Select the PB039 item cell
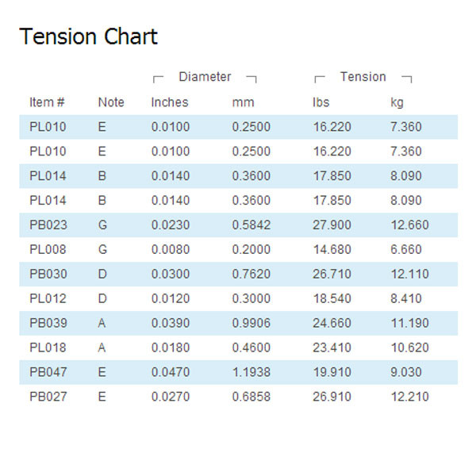Screen dimensions: 476x476 [x=48, y=324]
